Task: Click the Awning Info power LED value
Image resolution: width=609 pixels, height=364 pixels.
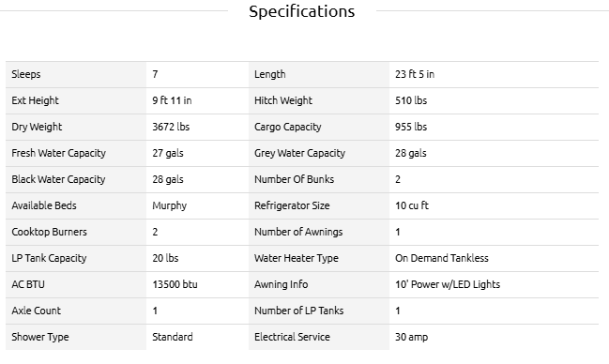Action: pos(448,284)
